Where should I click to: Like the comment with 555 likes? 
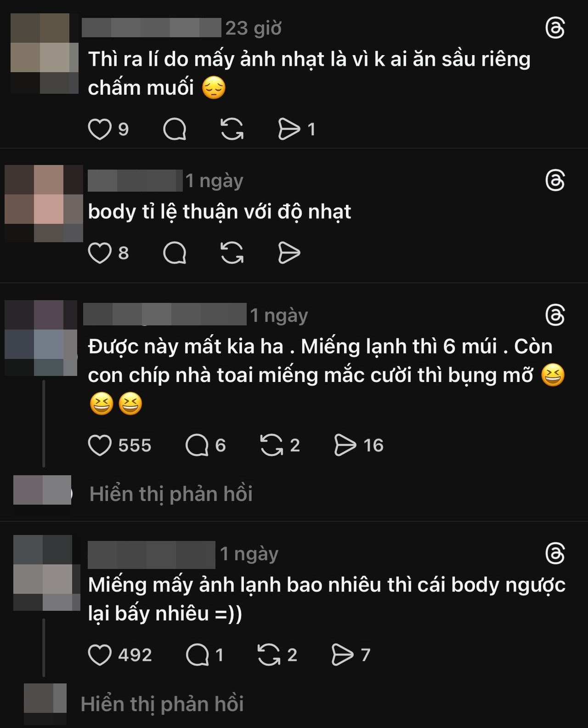tap(100, 445)
